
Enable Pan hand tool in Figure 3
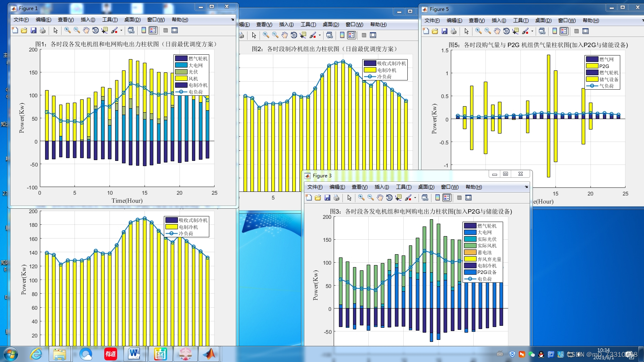(380, 197)
